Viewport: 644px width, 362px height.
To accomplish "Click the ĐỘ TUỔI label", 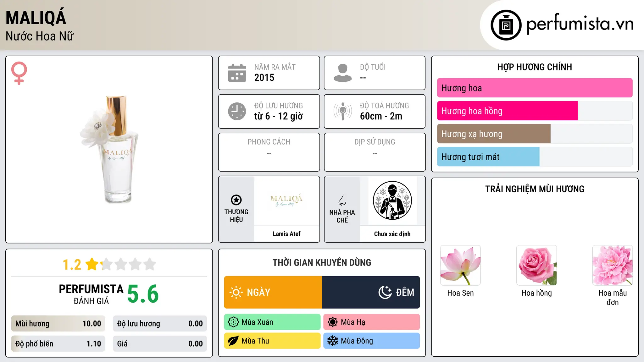I will tap(373, 67).
